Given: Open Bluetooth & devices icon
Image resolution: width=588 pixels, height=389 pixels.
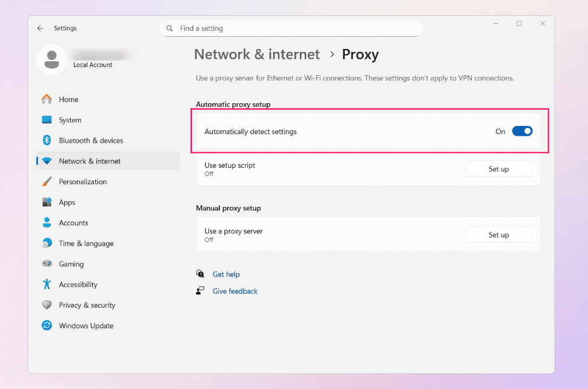Looking at the screenshot, I should tap(47, 141).
